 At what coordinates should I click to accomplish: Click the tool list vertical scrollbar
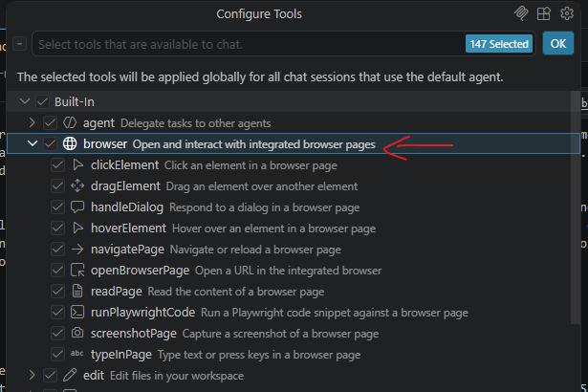(x=575, y=207)
